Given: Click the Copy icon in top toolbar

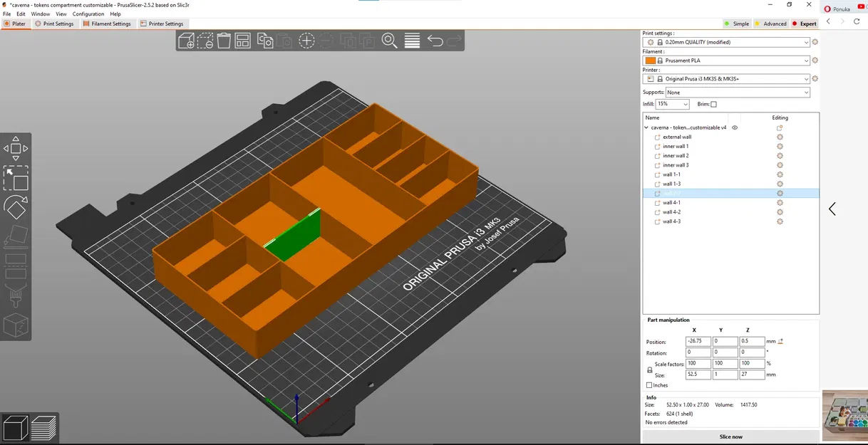Looking at the screenshot, I should click(265, 41).
